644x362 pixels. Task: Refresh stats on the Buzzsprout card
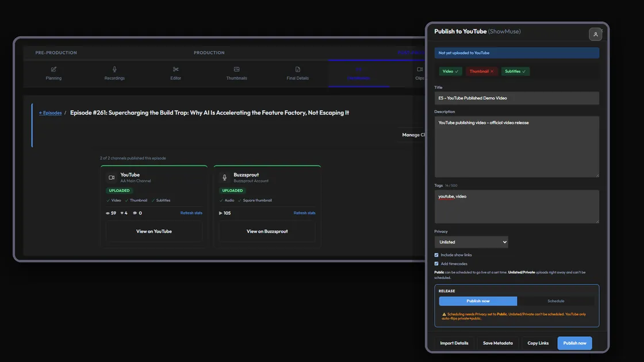304,213
